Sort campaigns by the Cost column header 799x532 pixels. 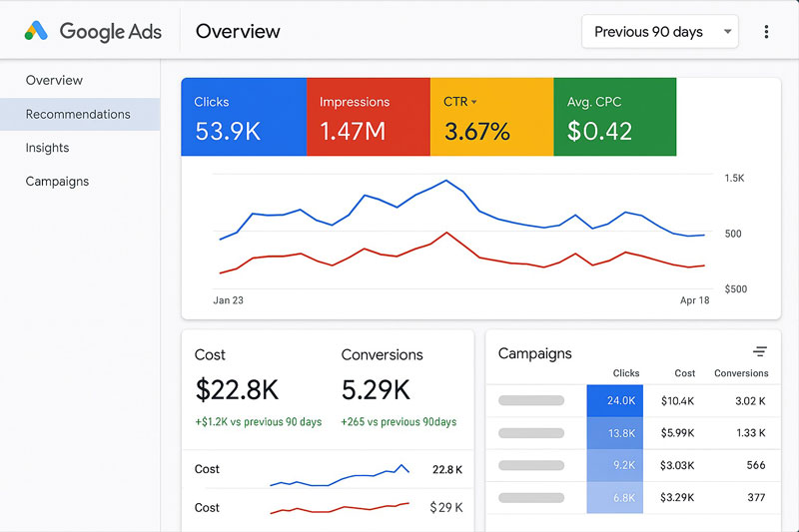pos(684,373)
